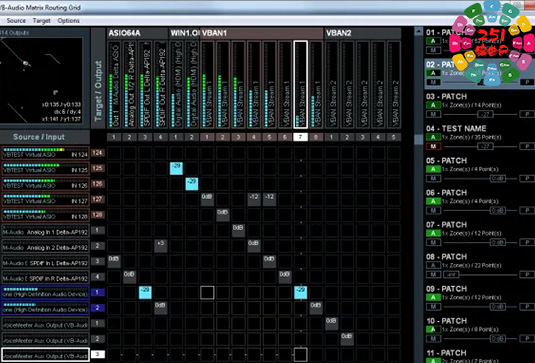The width and height of the screenshot is (535, 363).
Task: Select first -12 point under VBAN1 column 4
Action: [254, 199]
